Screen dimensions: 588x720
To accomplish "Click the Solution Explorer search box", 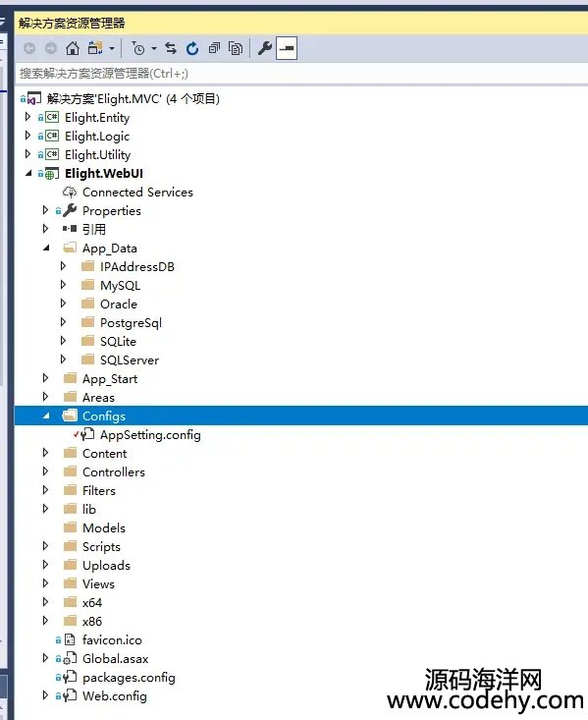I will coord(301,74).
